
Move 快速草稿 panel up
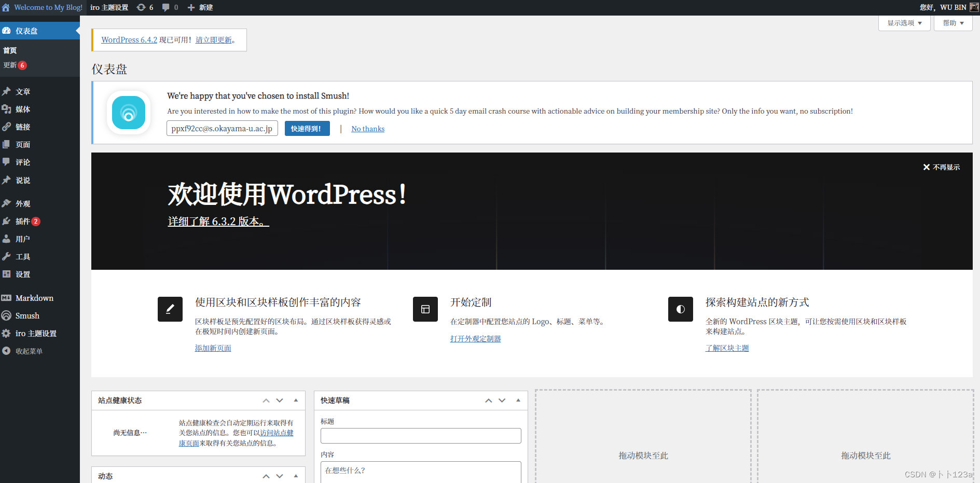point(489,401)
